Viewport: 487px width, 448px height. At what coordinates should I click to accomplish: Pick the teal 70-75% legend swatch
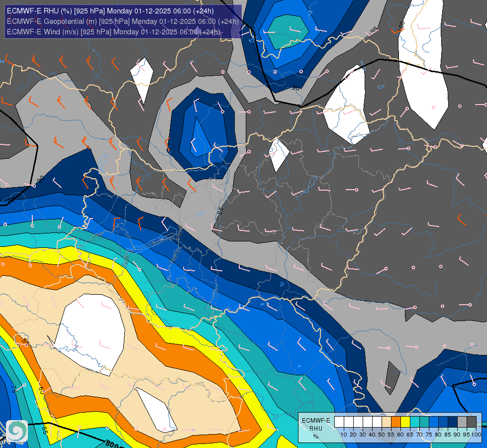424,422
